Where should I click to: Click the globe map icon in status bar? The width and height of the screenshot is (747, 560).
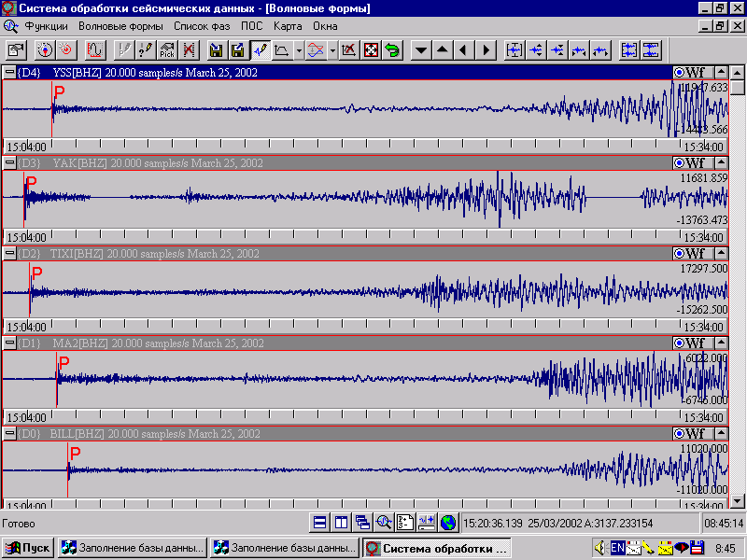point(448,524)
